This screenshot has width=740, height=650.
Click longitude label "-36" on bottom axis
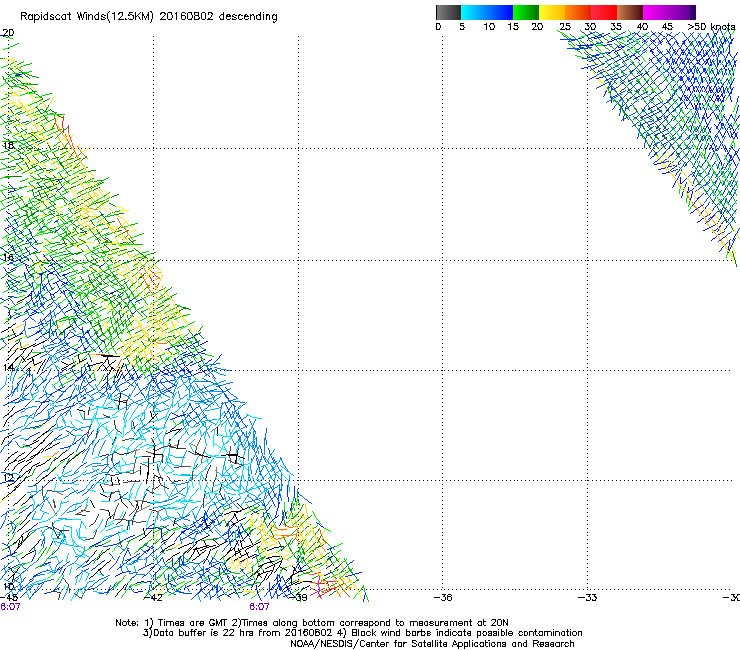coord(443,598)
